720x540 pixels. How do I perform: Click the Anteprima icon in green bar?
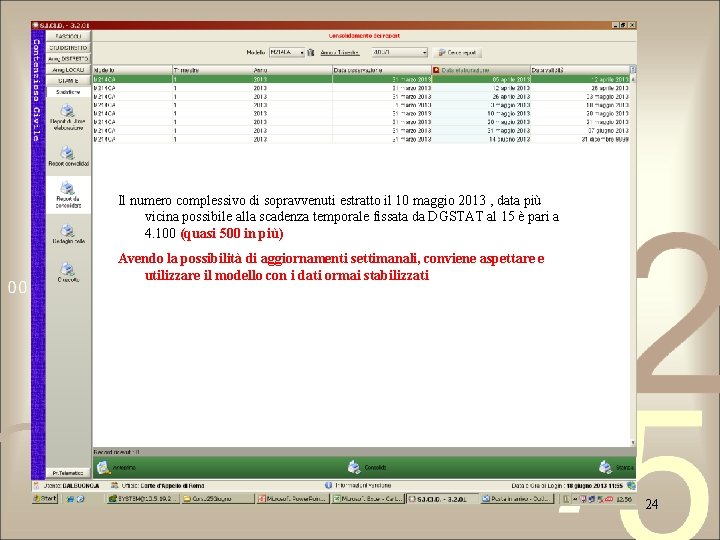[x=103, y=467]
